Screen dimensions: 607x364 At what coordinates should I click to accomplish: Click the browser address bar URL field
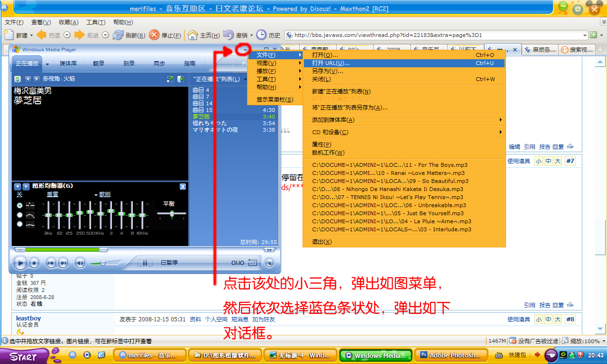[435, 35]
